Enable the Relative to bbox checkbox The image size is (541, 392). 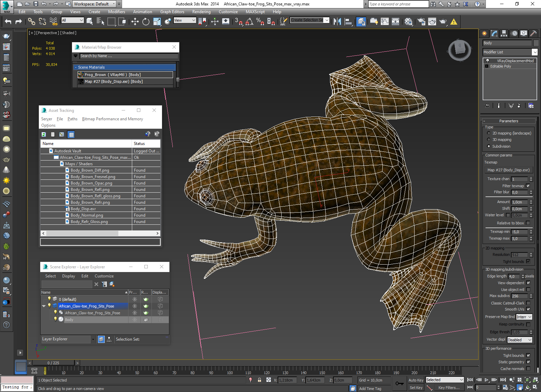coord(528,223)
